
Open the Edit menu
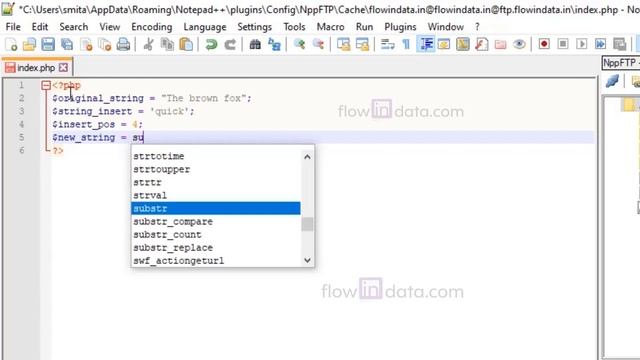tap(40, 27)
